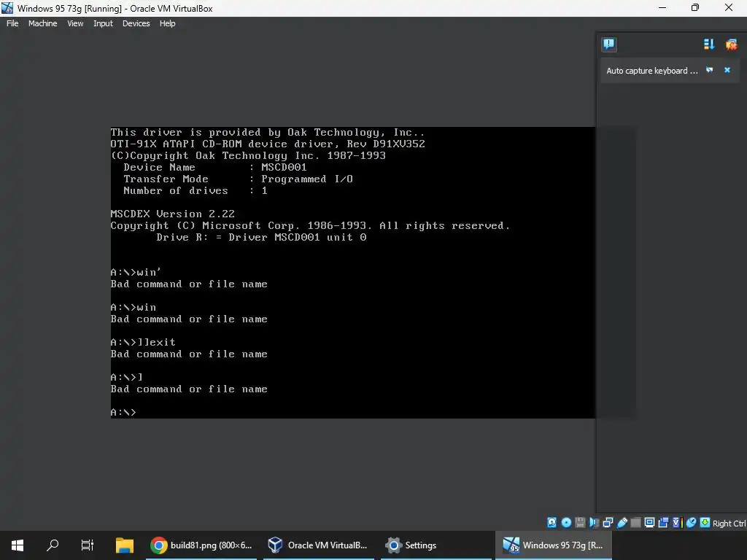747x560 pixels.
Task: Click the optical disc status icon
Action: 566,522
